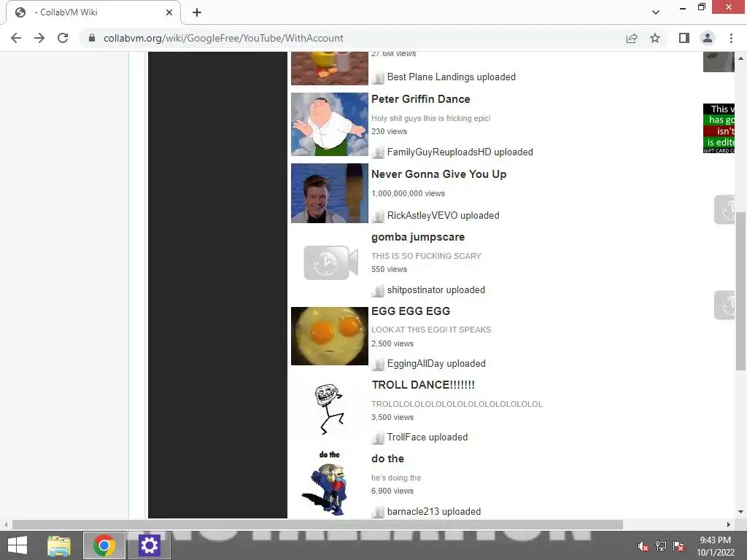Open Windows Start menu

coord(18,545)
